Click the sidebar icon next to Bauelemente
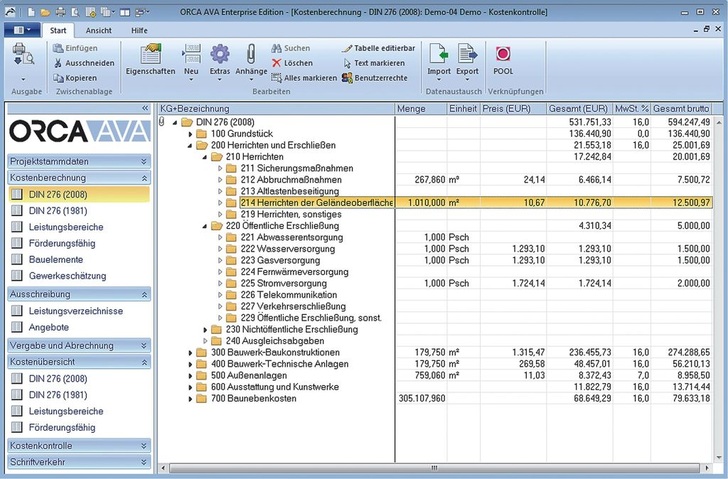The image size is (728, 479). (x=17, y=259)
